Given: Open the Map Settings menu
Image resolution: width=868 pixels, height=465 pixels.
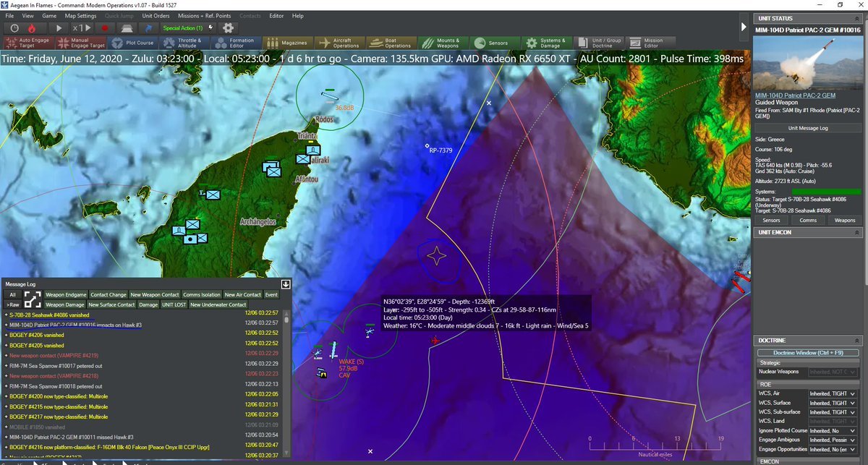Looking at the screenshot, I should tap(80, 15).
